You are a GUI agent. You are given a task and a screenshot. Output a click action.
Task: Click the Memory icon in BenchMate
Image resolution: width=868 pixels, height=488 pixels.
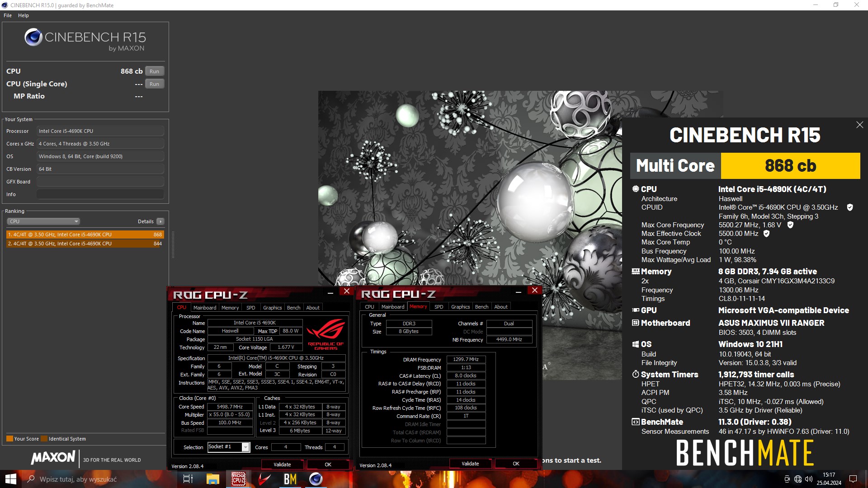click(636, 272)
